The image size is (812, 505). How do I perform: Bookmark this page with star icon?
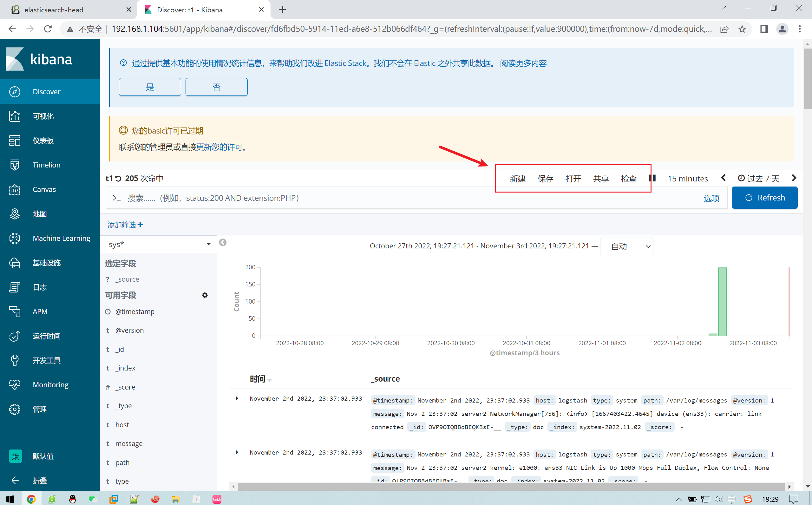pyautogui.click(x=742, y=29)
